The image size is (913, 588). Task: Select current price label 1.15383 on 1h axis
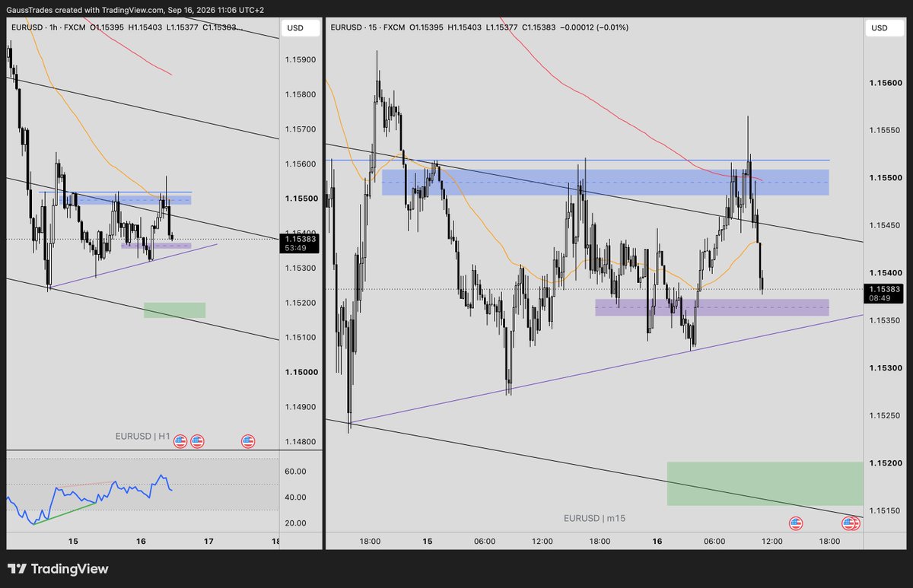point(301,239)
